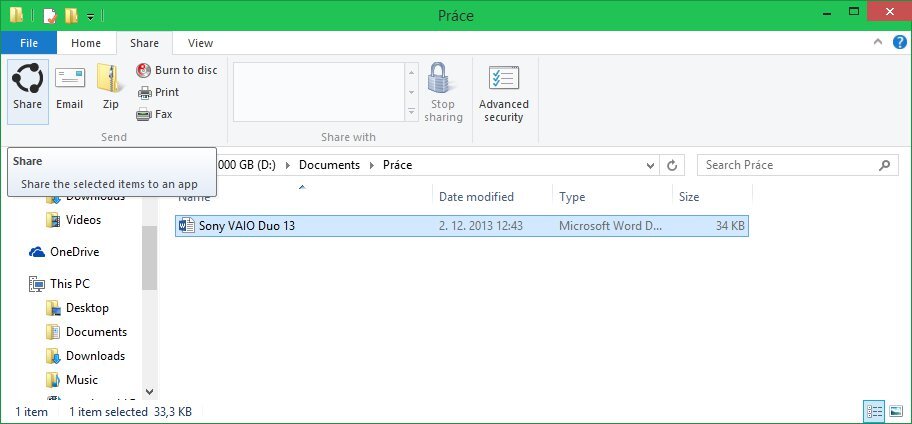This screenshot has height=424, width=912.
Task: Click the date 2. 12. 2013 12:43 cell
Action: 480,226
